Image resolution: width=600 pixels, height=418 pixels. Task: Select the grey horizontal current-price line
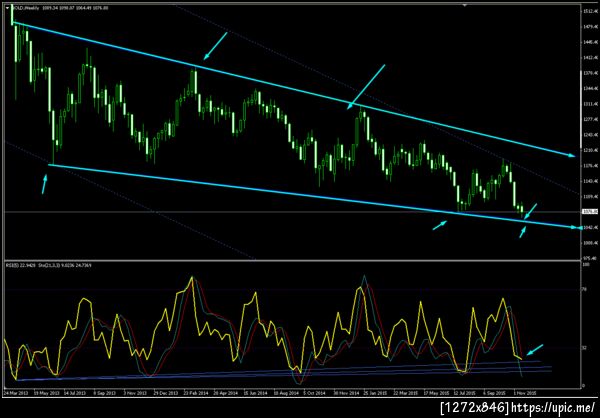[x=291, y=211]
